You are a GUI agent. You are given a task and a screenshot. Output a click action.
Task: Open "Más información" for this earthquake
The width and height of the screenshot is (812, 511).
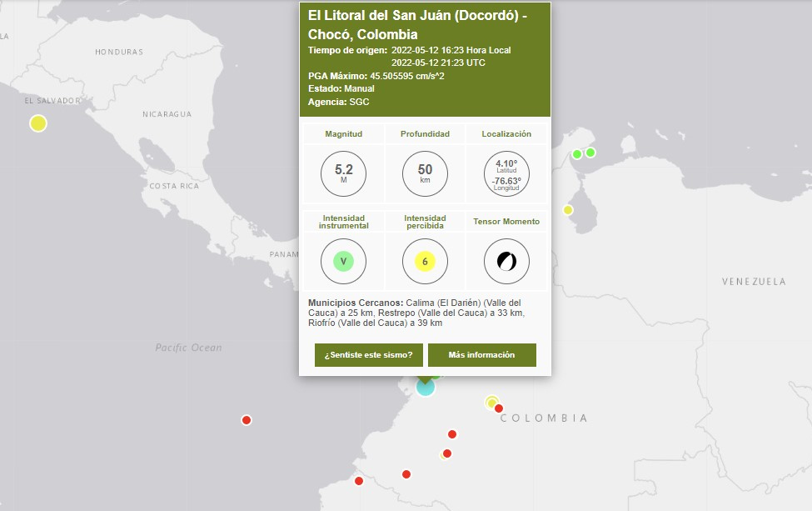click(482, 355)
